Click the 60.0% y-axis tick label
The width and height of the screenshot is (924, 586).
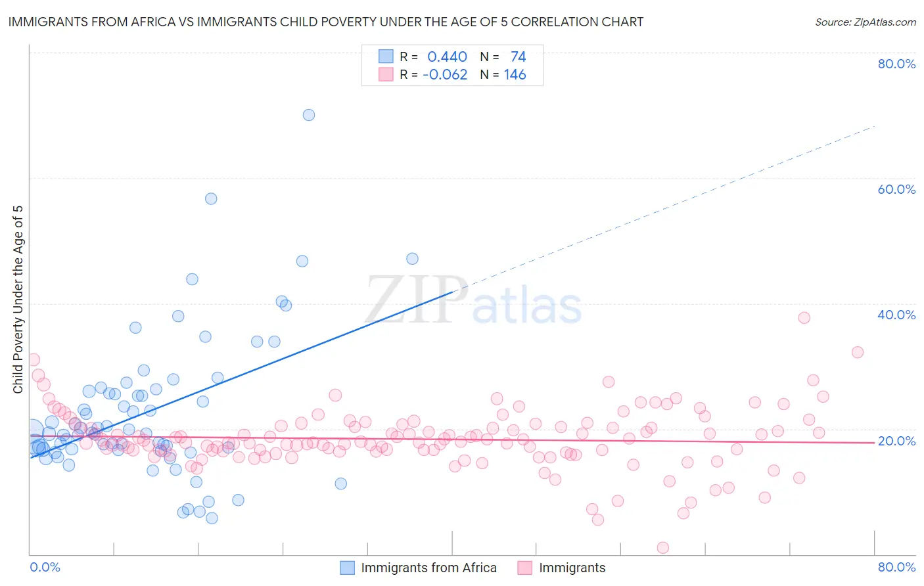pos(896,189)
